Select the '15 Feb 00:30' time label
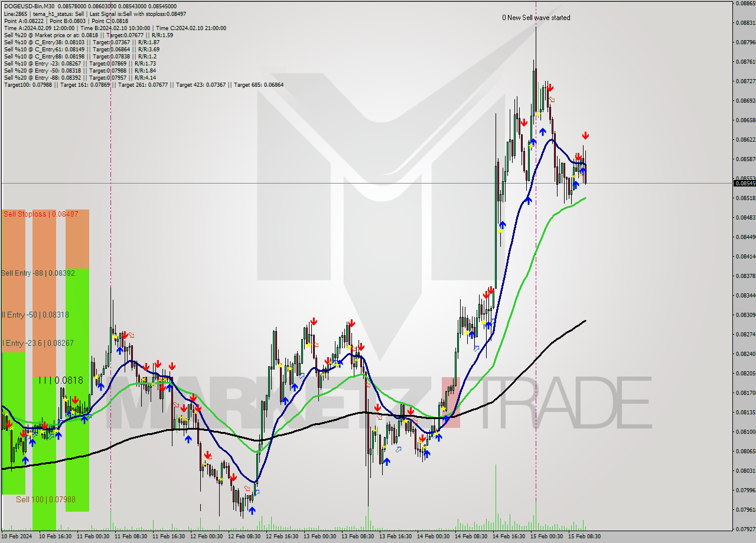 (547, 537)
